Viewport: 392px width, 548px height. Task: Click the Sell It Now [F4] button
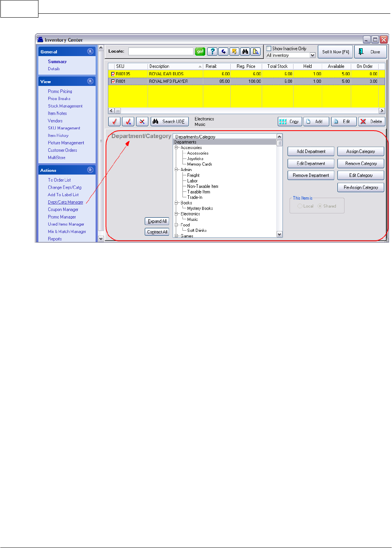point(335,52)
